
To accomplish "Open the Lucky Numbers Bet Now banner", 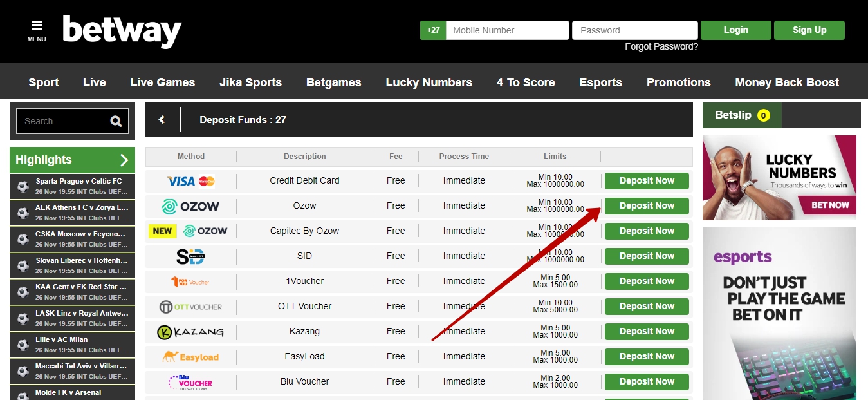I will tap(779, 178).
